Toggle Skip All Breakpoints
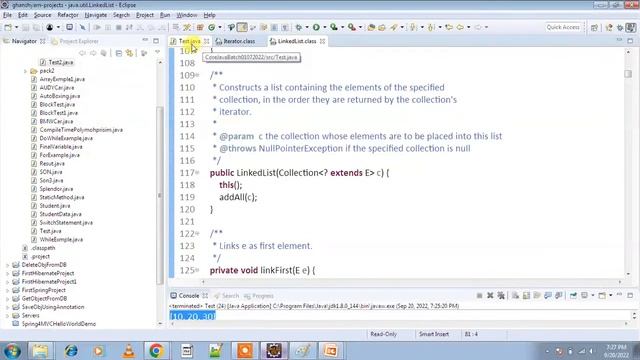The width and height of the screenshot is (640, 360). 83,27
